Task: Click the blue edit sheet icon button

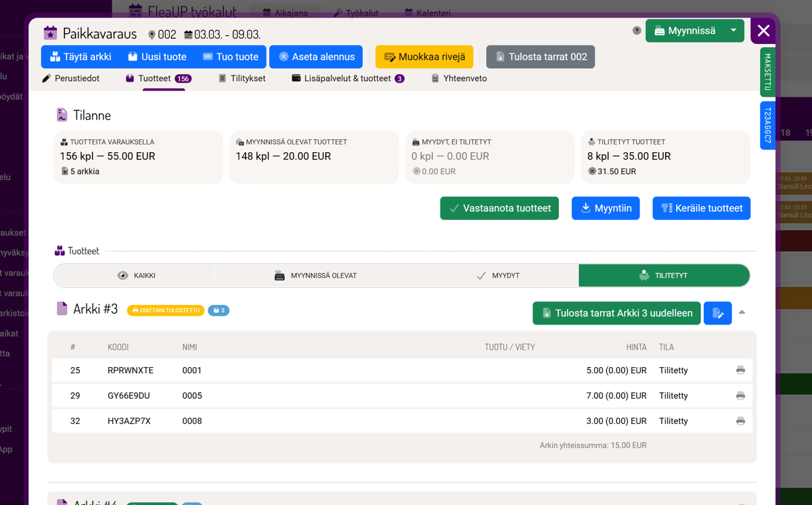Action: click(717, 314)
